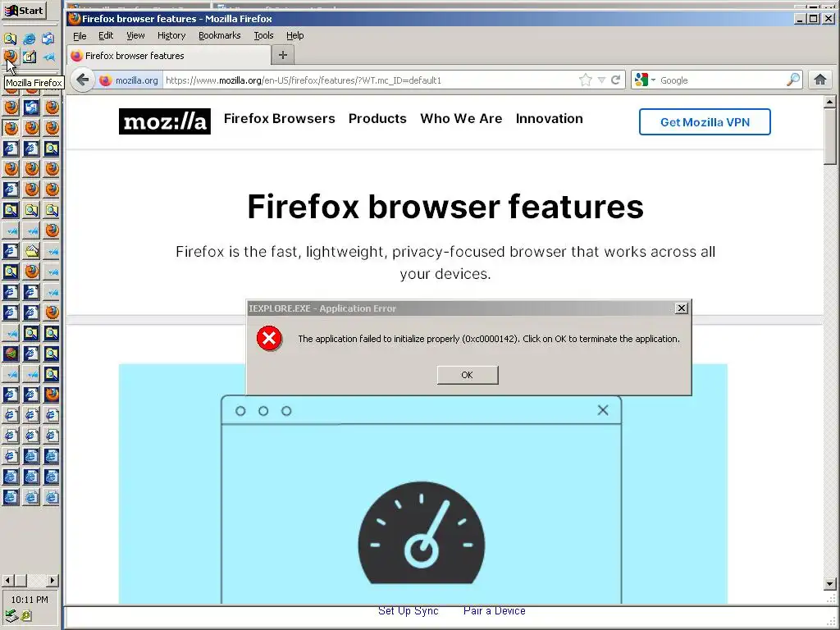Viewport: 840px width, 630px height.
Task: Switch to the open-folder taskbar button
Action: [x=31, y=251]
